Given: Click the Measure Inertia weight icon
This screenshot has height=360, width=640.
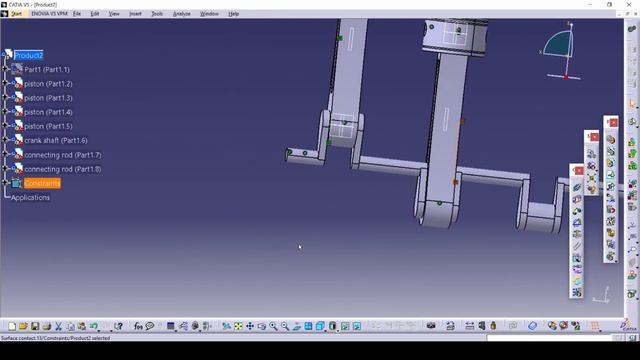Looking at the screenshot, I should click(x=493, y=326).
